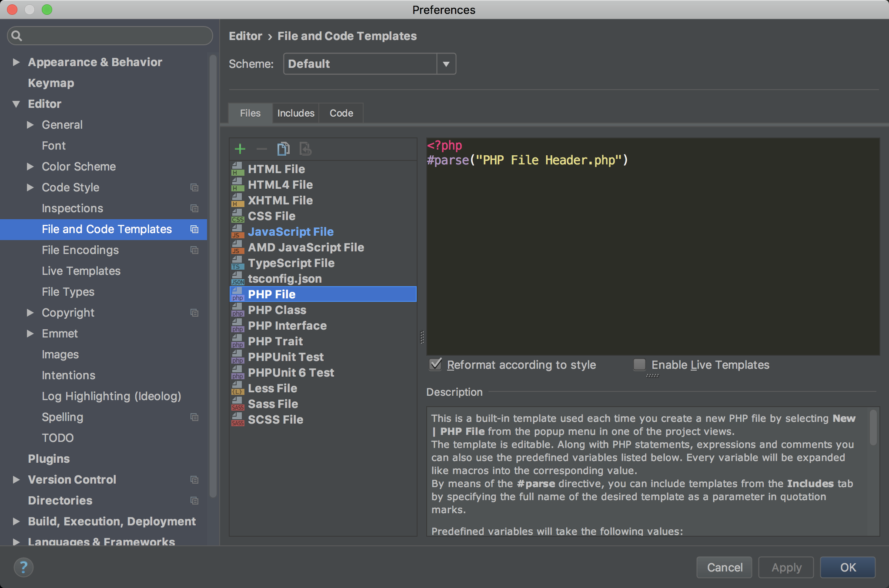
Task: Click the Sass File template icon
Action: [x=237, y=404]
